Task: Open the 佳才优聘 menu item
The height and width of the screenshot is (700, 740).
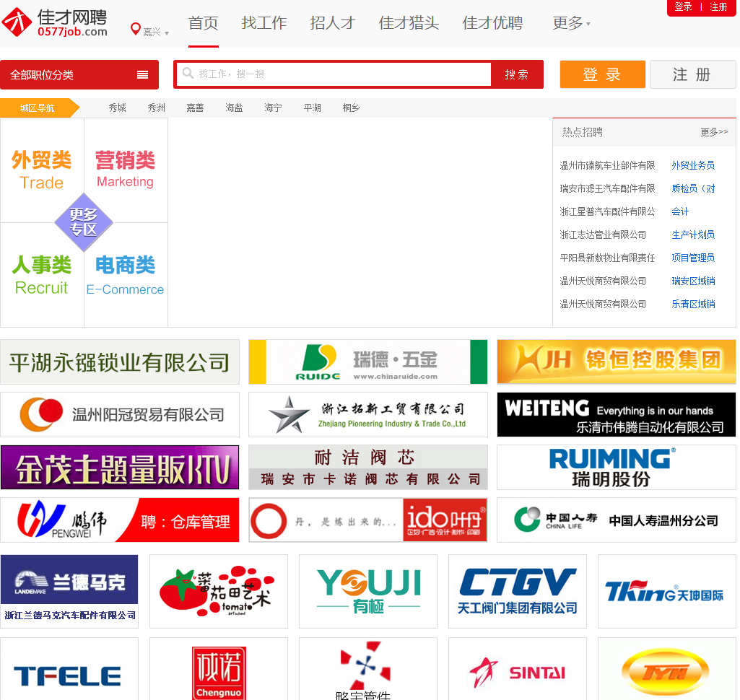Action: (x=492, y=22)
